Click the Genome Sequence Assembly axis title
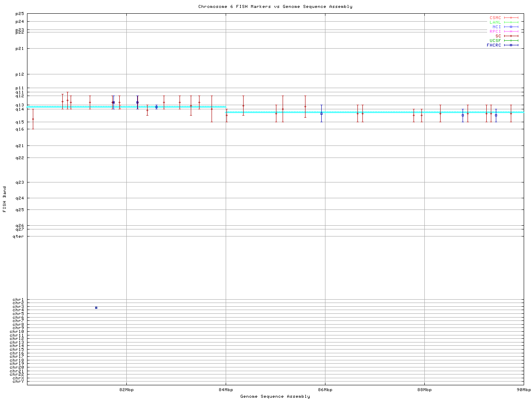532x399 pixels. pos(275,397)
